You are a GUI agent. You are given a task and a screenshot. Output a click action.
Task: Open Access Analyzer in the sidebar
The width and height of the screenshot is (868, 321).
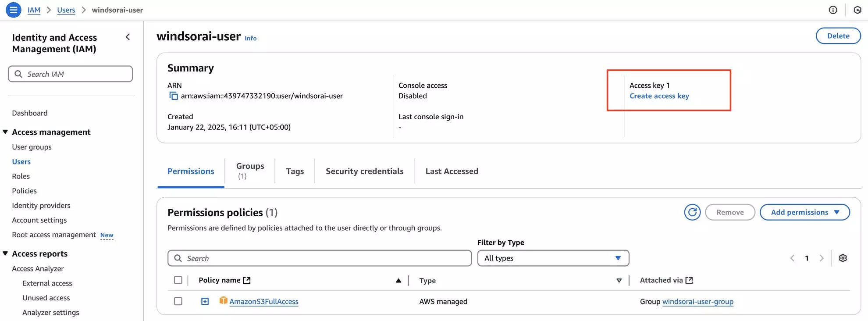(x=38, y=269)
